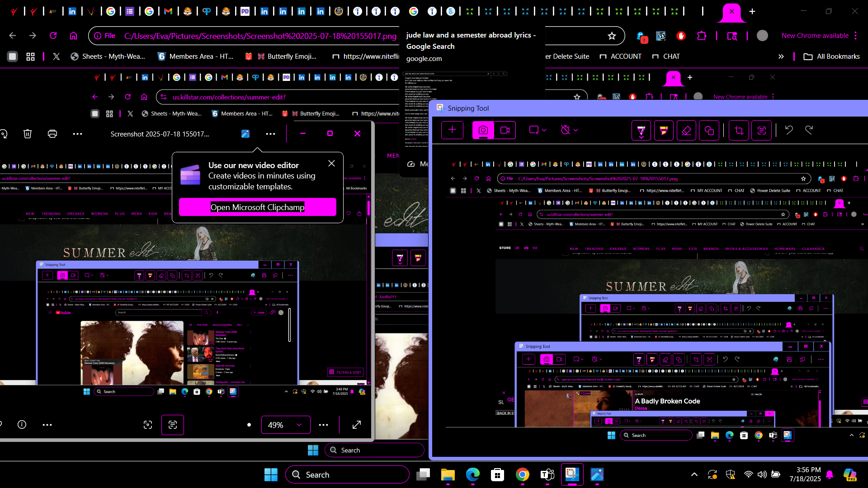
Task: Show hidden icons chevron in system tray
Action: click(x=694, y=474)
